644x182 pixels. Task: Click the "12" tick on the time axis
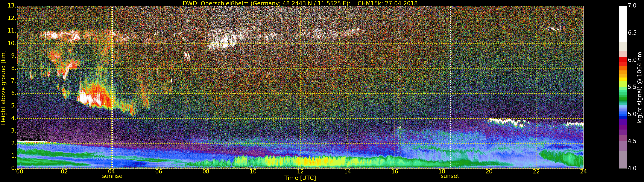coord(300,172)
